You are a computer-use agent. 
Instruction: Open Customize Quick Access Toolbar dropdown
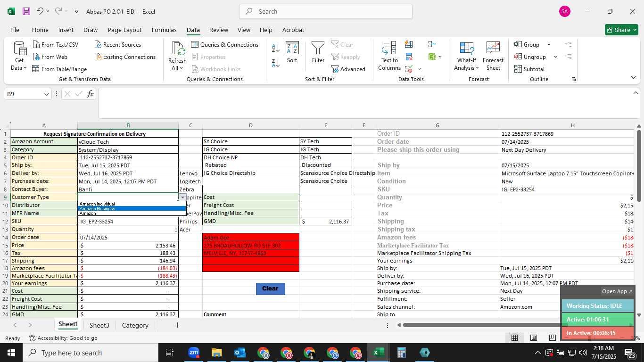(76, 11)
